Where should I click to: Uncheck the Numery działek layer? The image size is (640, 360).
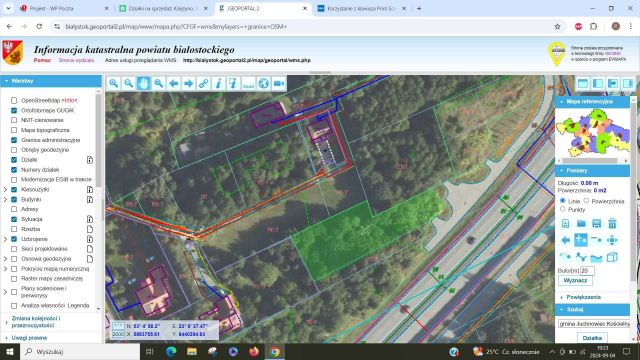(14, 169)
